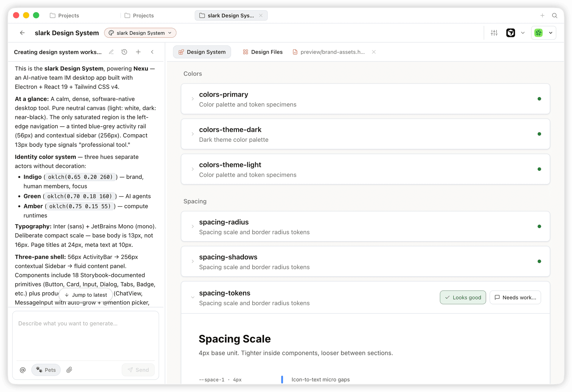Expand the colors-theme-light card
Image resolution: width=572 pixels, height=392 pixels.
(x=193, y=169)
